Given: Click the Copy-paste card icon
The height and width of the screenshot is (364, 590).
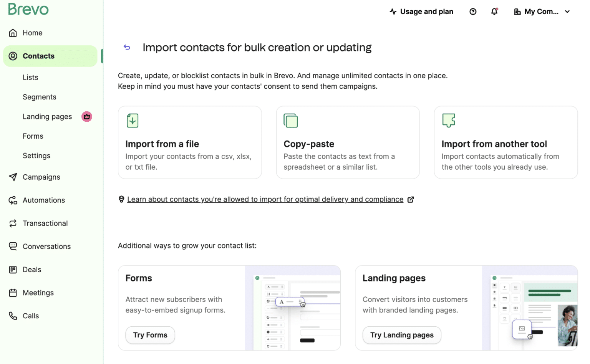Looking at the screenshot, I should point(291,121).
